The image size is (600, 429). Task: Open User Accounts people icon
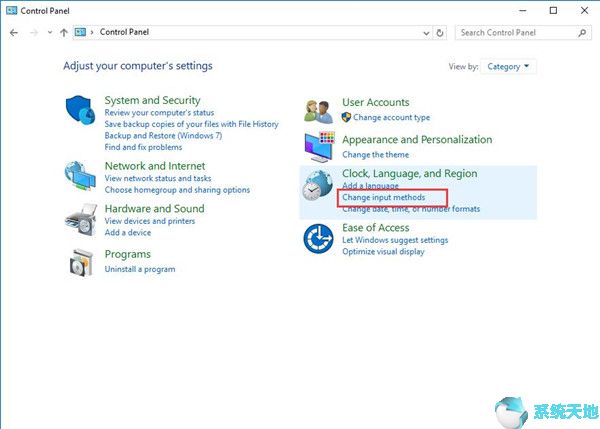click(x=318, y=111)
